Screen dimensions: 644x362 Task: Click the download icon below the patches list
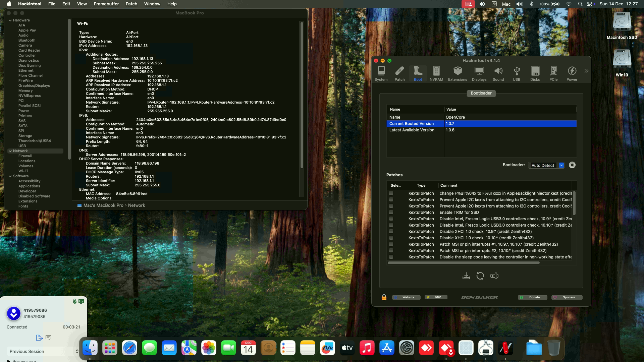click(x=466, y=276)
